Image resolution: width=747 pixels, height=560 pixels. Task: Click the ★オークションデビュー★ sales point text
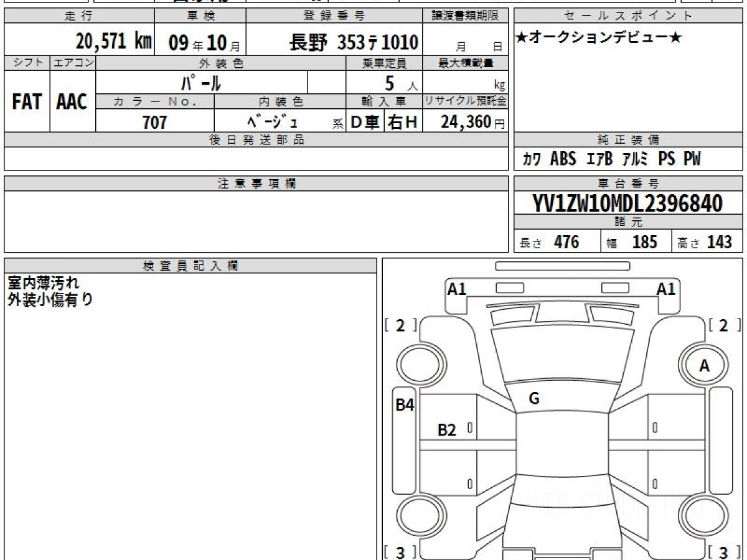599,38
